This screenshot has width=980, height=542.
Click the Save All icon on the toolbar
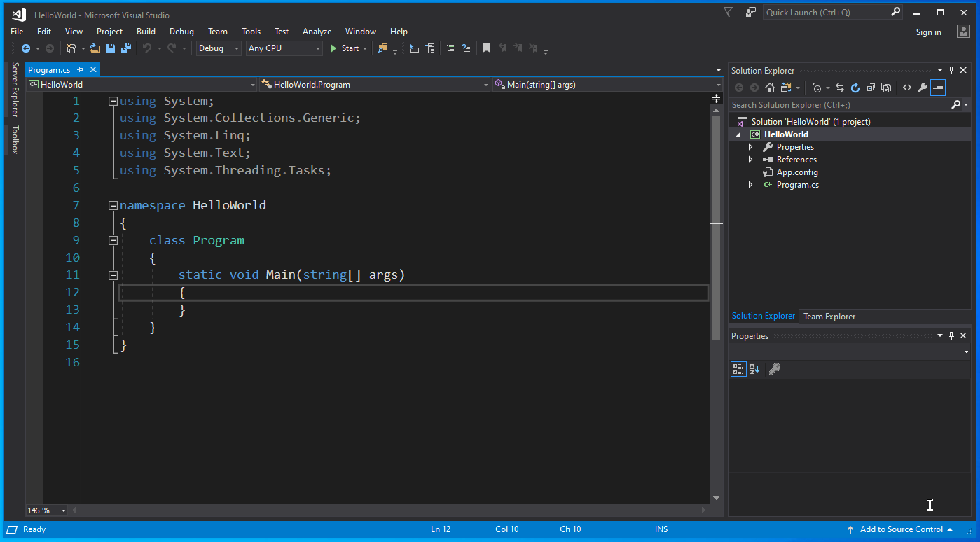(x=126, y=48)
